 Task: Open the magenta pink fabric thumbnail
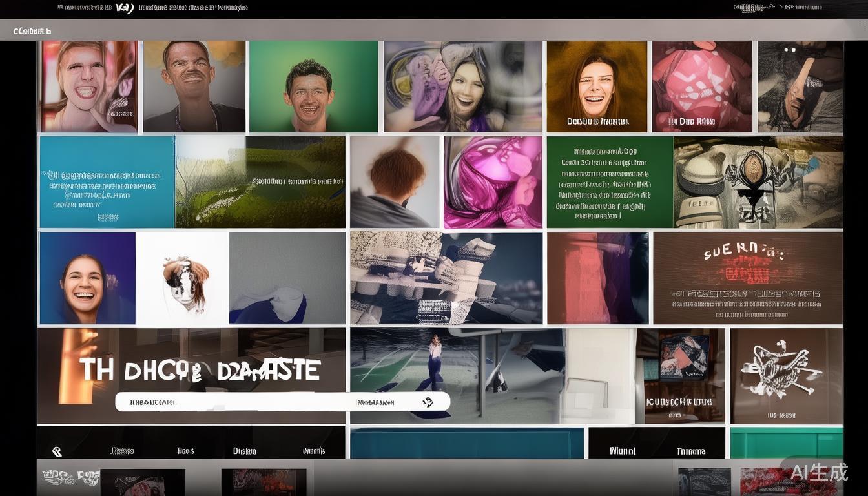point(493,181)
